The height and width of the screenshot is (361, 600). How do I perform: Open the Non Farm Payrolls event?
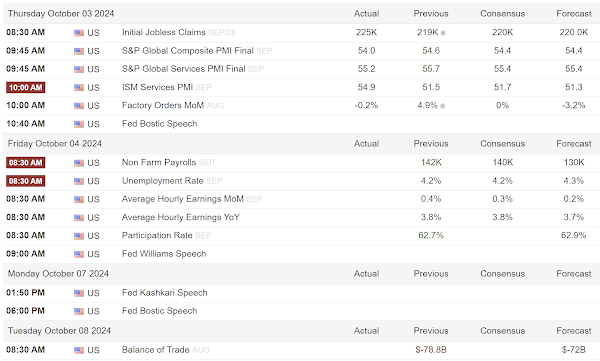159,162
